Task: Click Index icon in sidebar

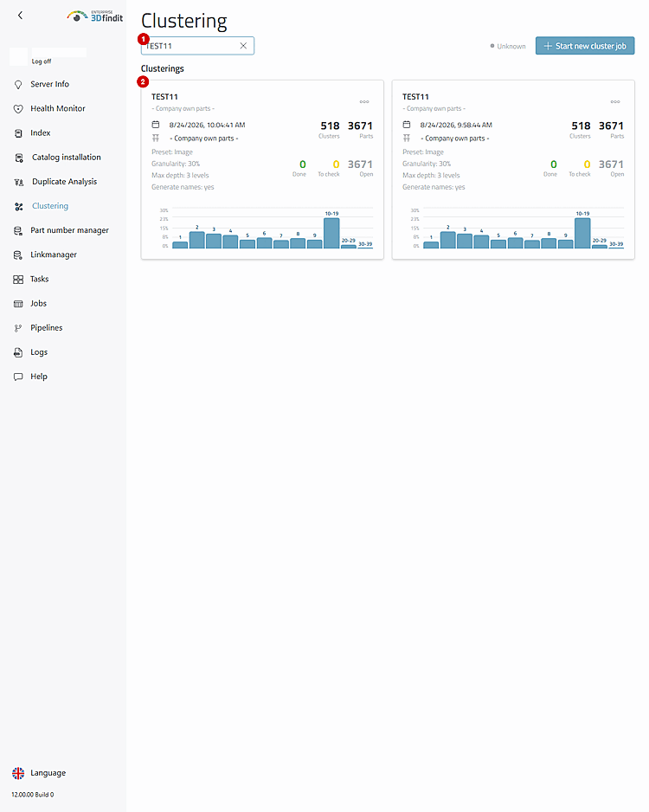Action: (18, 133)
